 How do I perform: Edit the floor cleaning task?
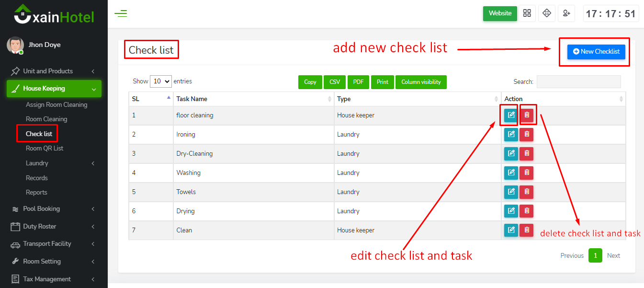pos(511,115)
